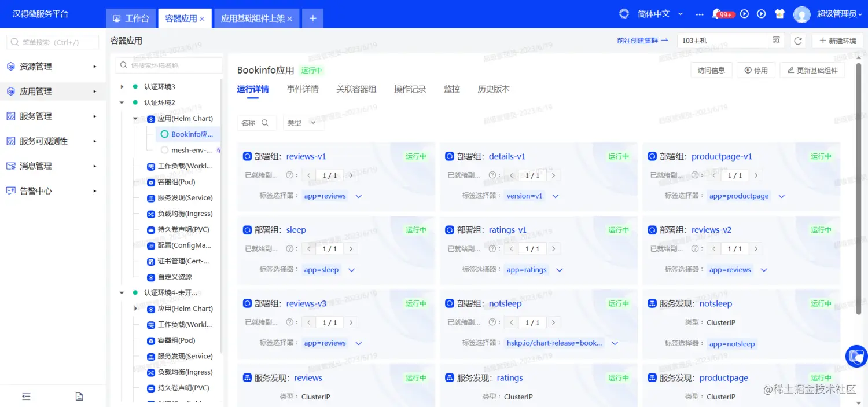Viewport: 868px width, 407px height.
Task: Switch to the 应用基础组件上架 tab
Action: click(x=256, y=19)
